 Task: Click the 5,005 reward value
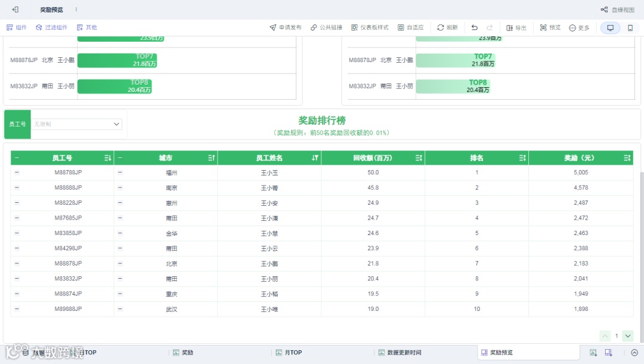[581, 172]
